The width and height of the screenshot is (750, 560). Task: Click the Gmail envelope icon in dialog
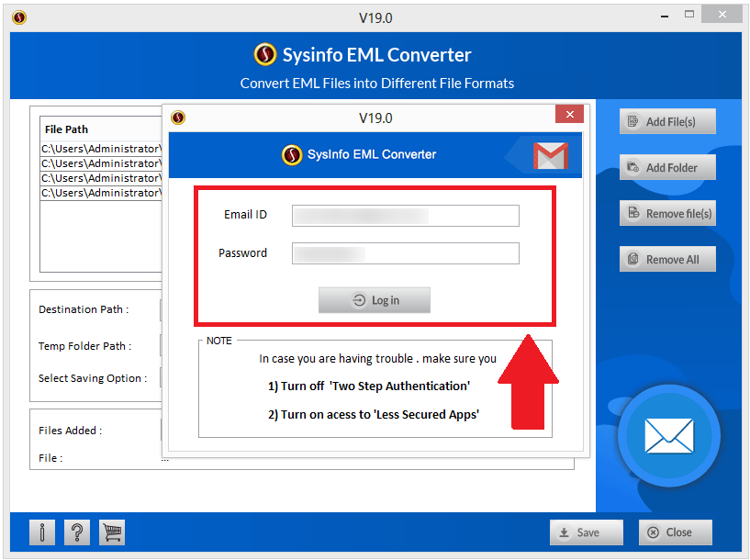pyautogui.click(x=551, y=155)
